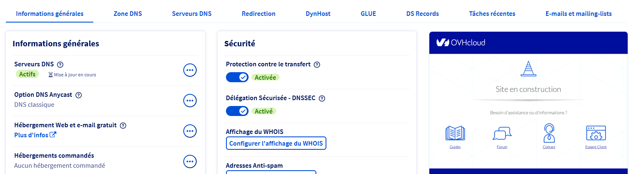Open the Serveurs DNS actions menu
644x174 pixels.
point(190,70)
